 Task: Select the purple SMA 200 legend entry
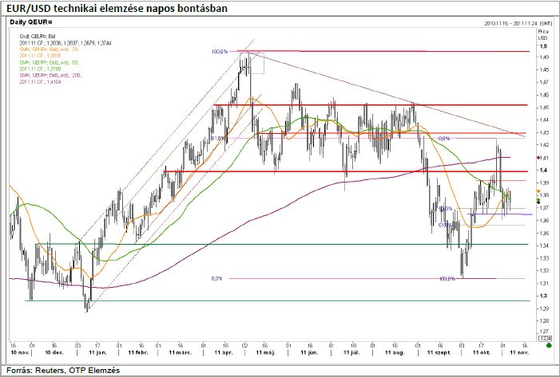click(50, 79)
